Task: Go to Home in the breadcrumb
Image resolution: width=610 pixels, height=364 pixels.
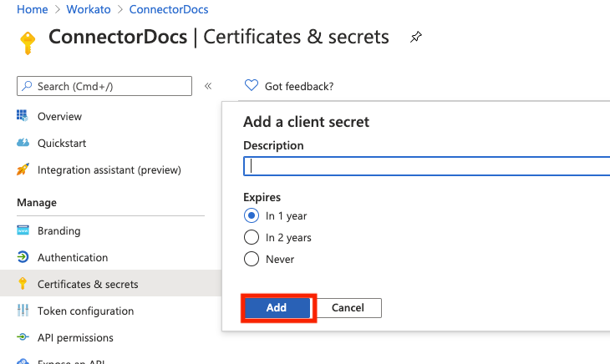Action: pyautogui.click(x=33, y=9)
